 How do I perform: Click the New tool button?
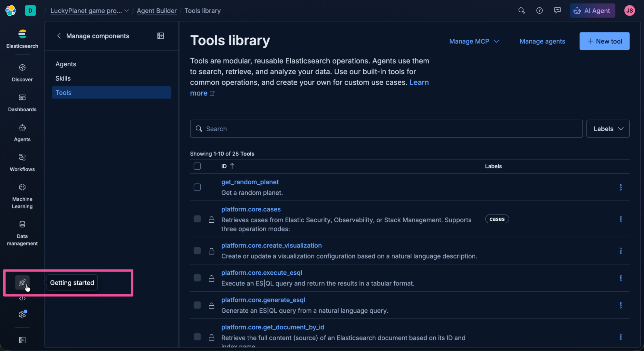click(x=604, y=41)
